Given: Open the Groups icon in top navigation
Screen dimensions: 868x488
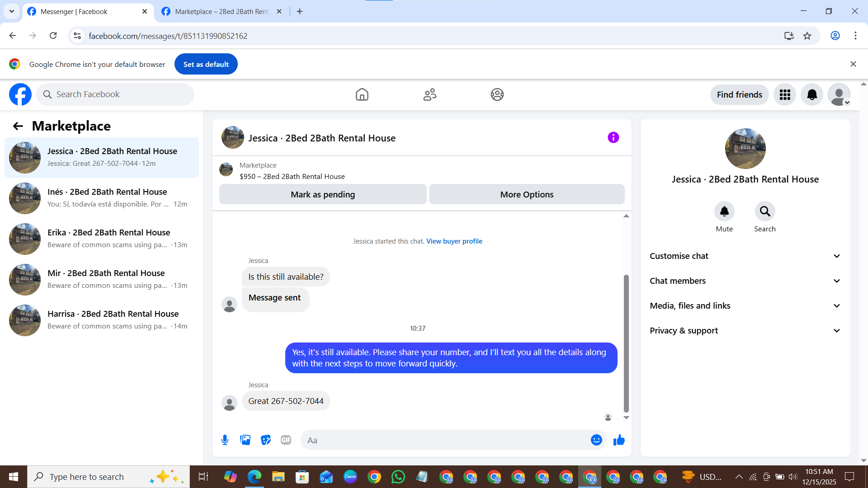Looking at the screenshot, I should pos(497,94).
